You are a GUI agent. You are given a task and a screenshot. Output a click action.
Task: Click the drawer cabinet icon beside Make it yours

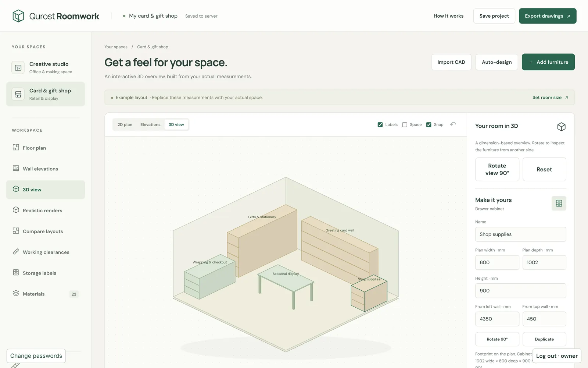coord(559,203)
